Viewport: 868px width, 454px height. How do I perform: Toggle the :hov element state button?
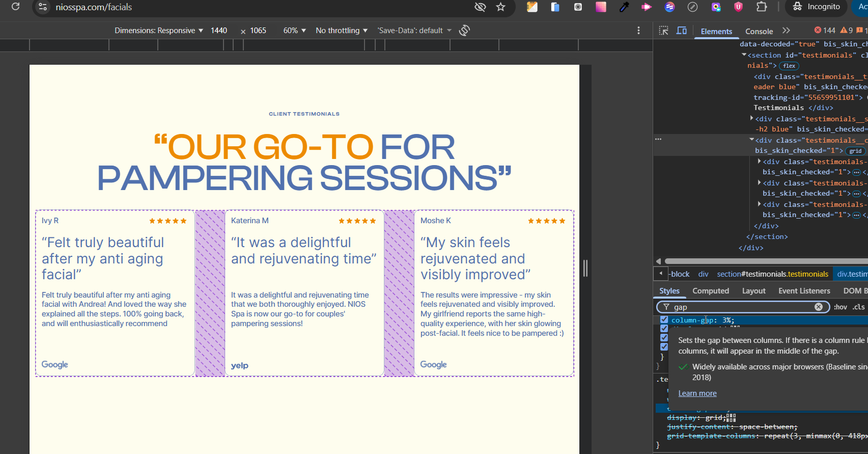pos(840,307)
